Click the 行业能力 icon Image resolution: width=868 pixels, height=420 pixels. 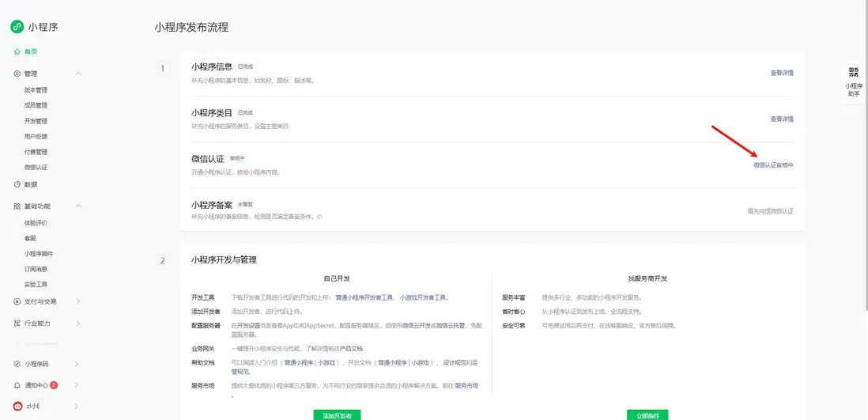17,323
